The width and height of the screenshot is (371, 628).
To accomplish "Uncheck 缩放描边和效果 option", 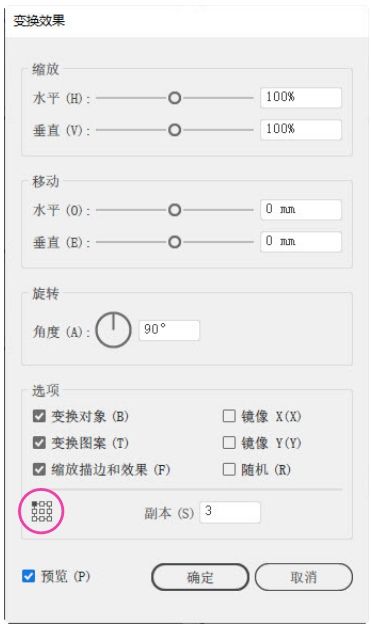I will tap(39, 469).
